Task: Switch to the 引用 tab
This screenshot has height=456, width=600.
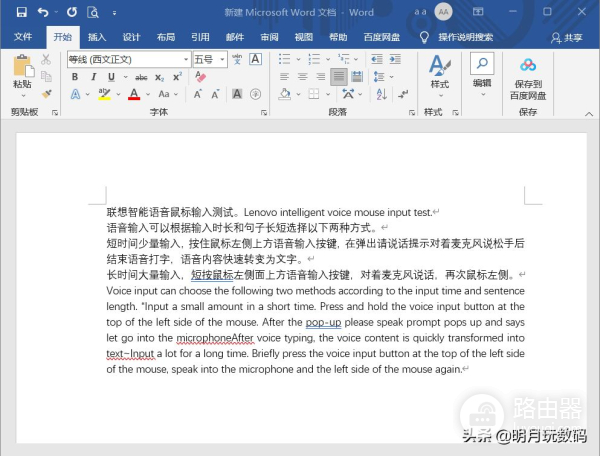Action: coord(200,37)
